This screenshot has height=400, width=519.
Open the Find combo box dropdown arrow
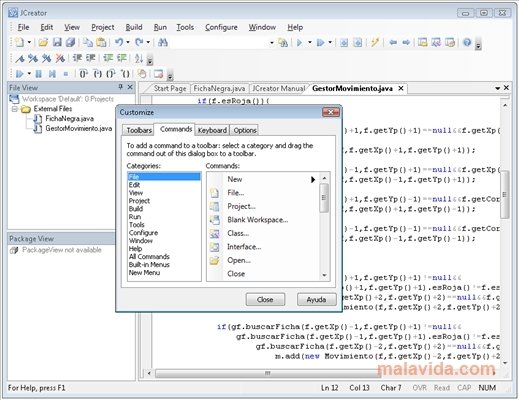click(x=272, y=43)
